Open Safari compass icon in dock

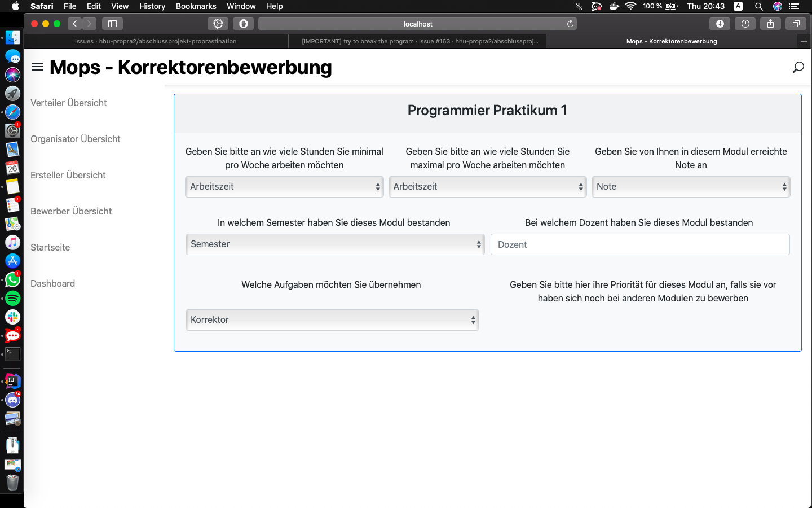(12, 112)
